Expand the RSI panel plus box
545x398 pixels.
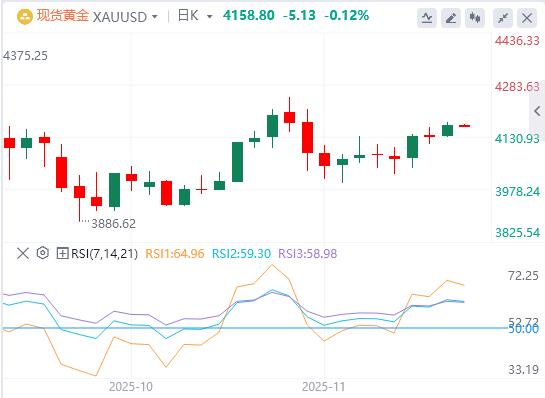(62, 253)
